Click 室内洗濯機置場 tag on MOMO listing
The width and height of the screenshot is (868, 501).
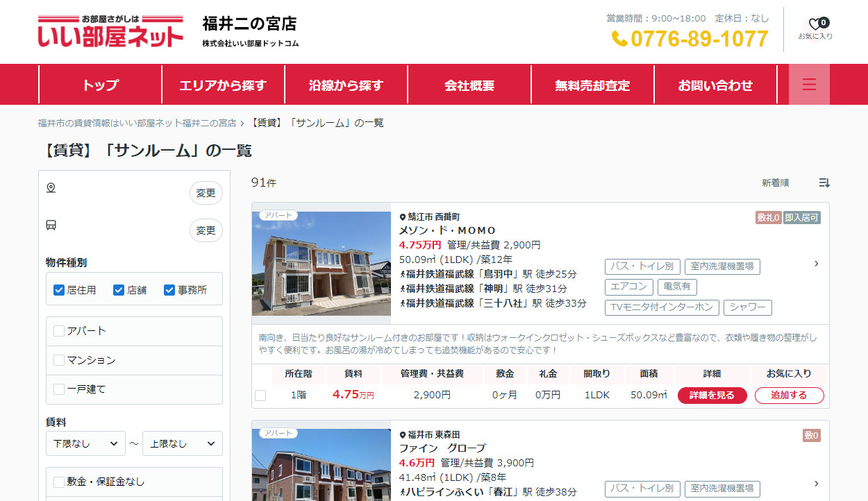click(x=723, y=266)
